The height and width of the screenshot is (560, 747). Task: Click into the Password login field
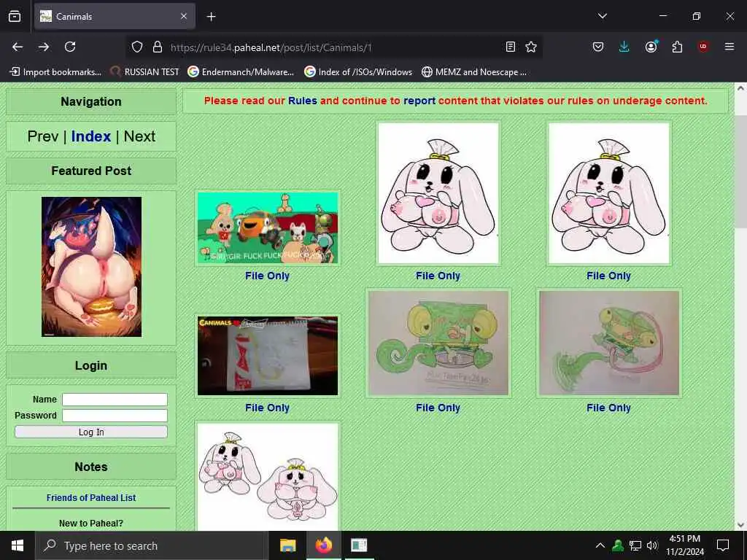coord(115,416)
